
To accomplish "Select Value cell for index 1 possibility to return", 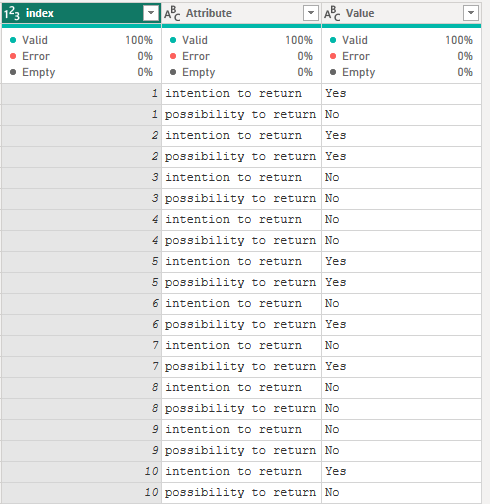I will click(401, 115).
